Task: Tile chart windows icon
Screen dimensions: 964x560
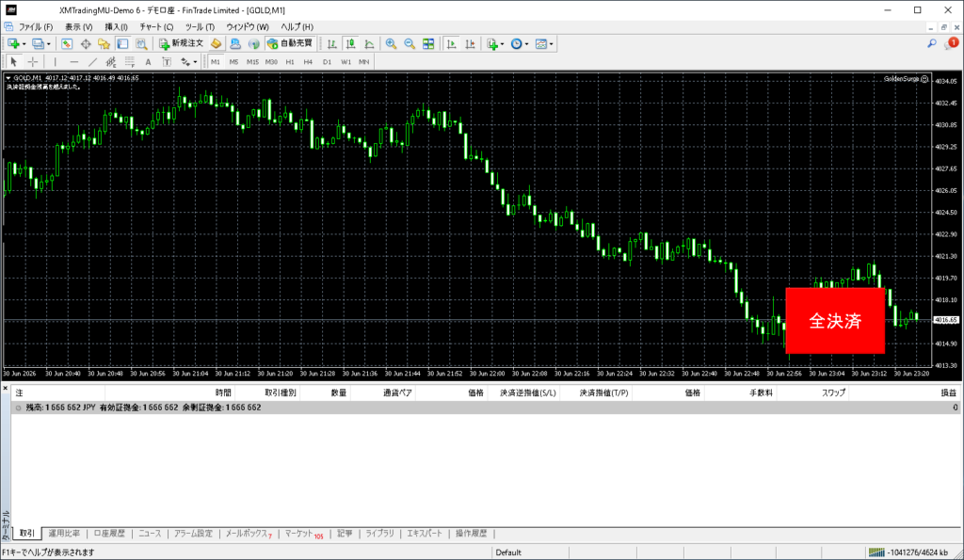Action: click(x=428, y=43)
